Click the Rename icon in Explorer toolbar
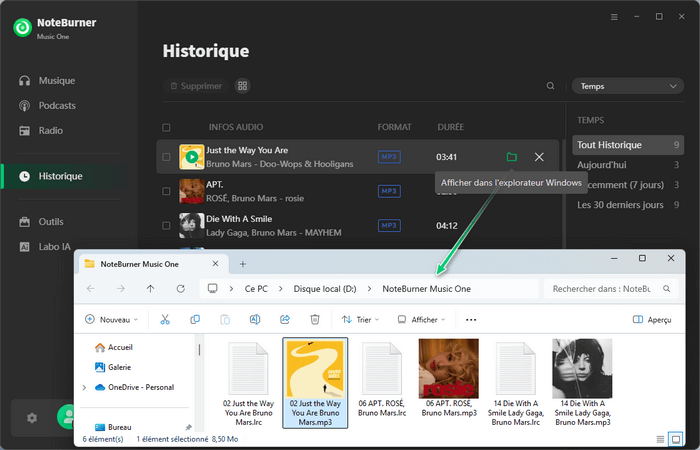Viewport: 700px width, 450px height. (255, 320)
